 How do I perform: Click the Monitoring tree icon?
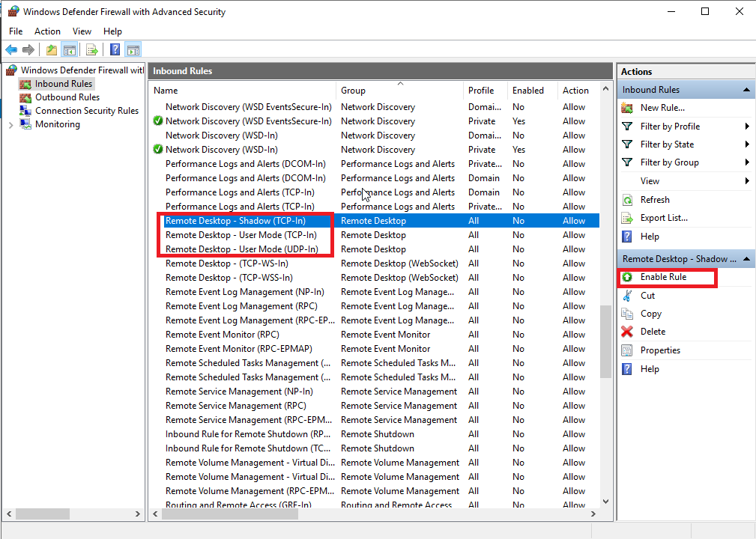(x=25, y=124)
